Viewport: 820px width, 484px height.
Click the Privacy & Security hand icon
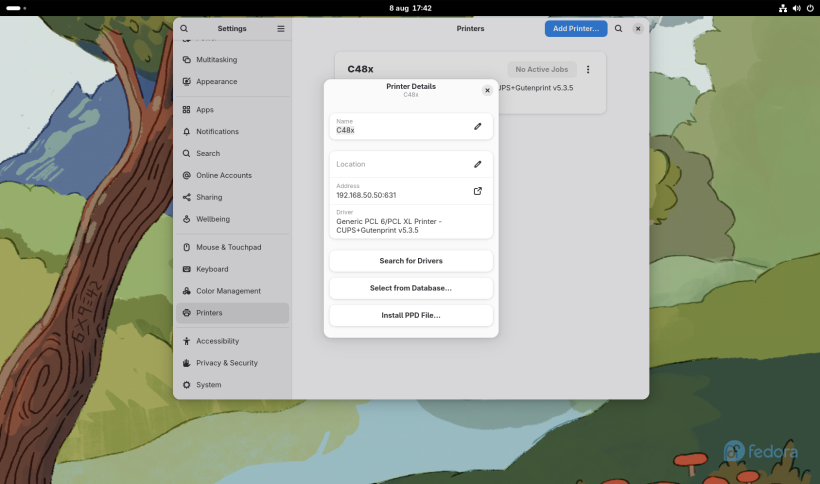187,363
